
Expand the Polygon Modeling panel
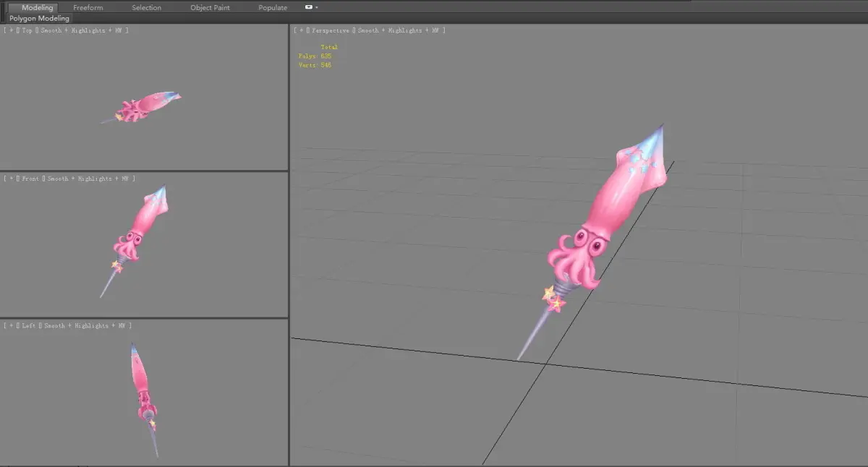(40, 18)
